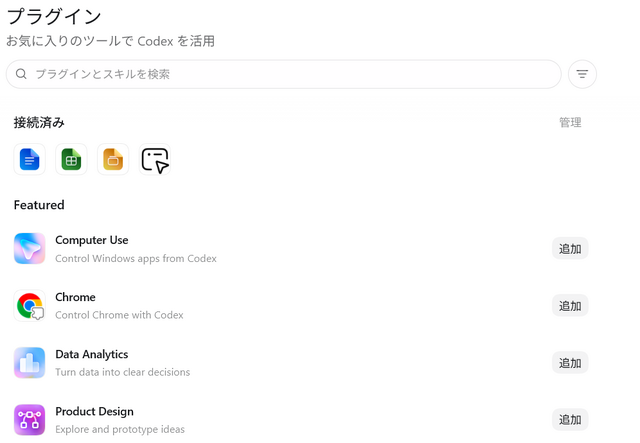This screenshot has height=443, width=640.
Task: Select the Chrome title text
Action: click(75, 297)
